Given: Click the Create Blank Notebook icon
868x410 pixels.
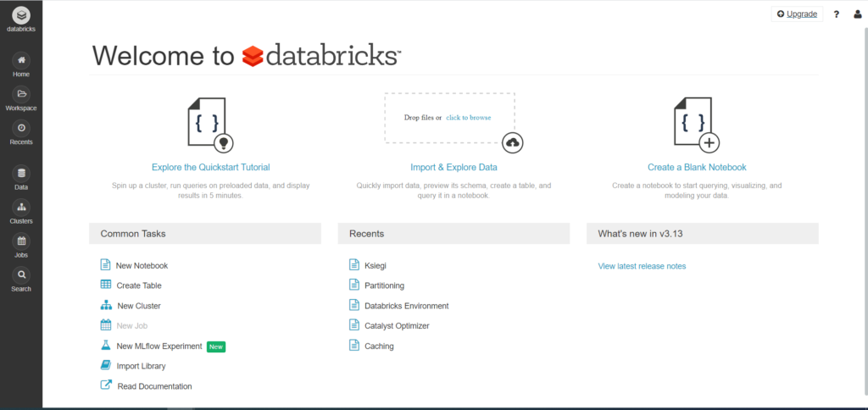Looking at the screenshot, I should (697, 125).
